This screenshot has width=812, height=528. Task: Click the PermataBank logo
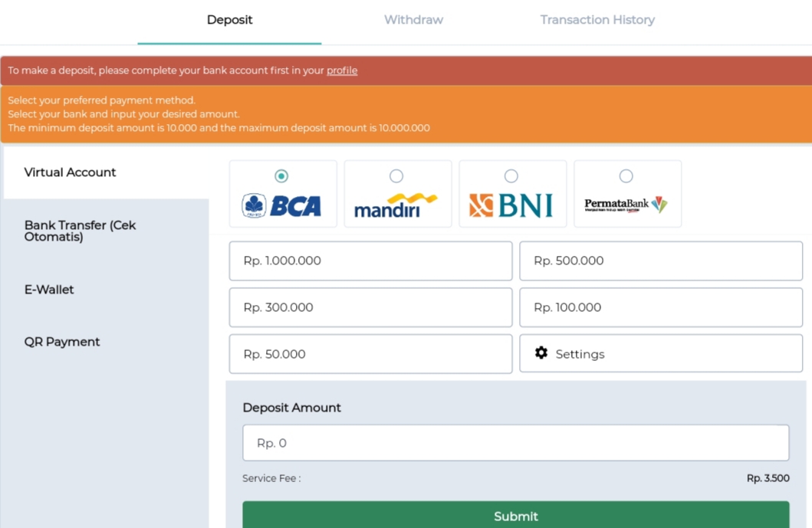(x=626, y=205)
